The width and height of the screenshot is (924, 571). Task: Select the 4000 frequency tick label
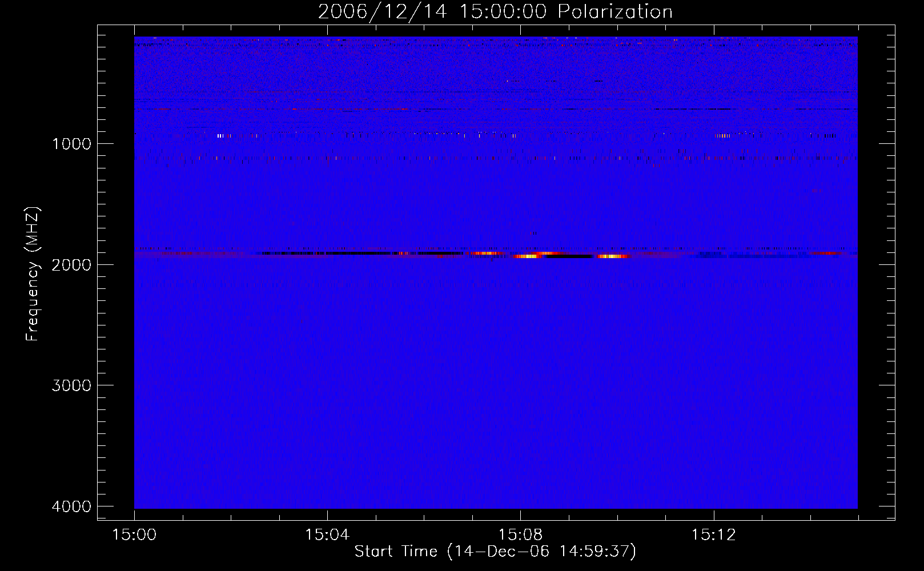(71, 506)
